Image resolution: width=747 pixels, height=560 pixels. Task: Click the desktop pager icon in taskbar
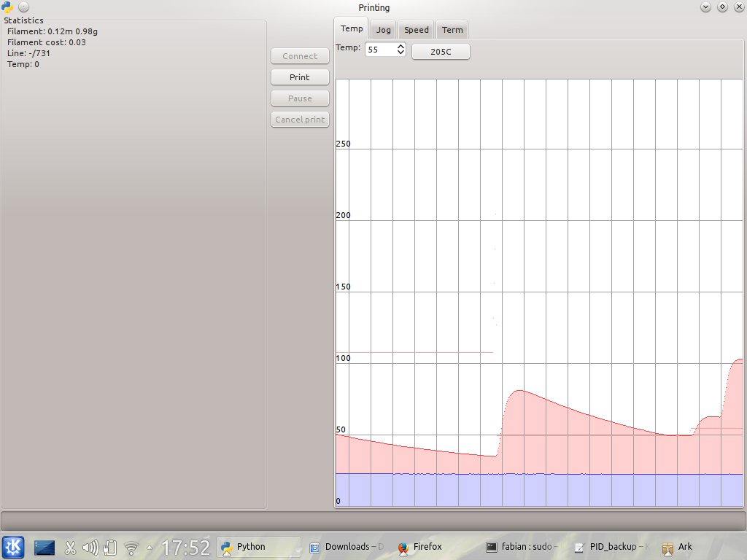coord(44,547)
